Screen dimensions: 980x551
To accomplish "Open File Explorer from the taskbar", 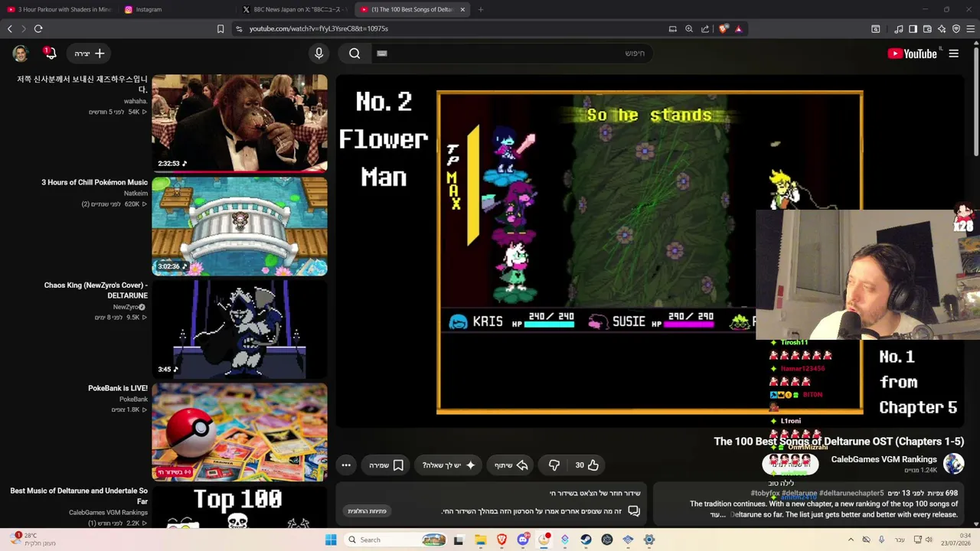I will pyautogui.click(x=481, y=540).
